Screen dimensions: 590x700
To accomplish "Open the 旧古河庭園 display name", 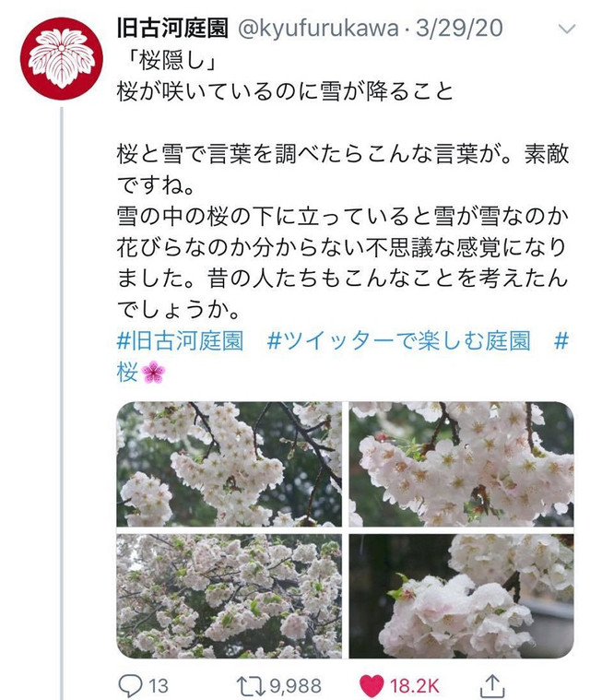I will click(172, 28).
